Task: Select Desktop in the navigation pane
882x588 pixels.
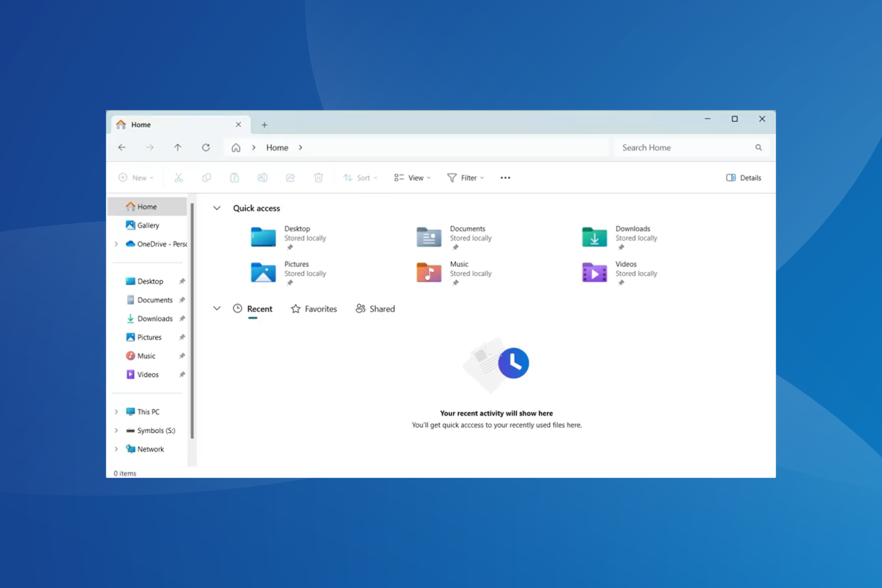Action: (x=144, y=281)
